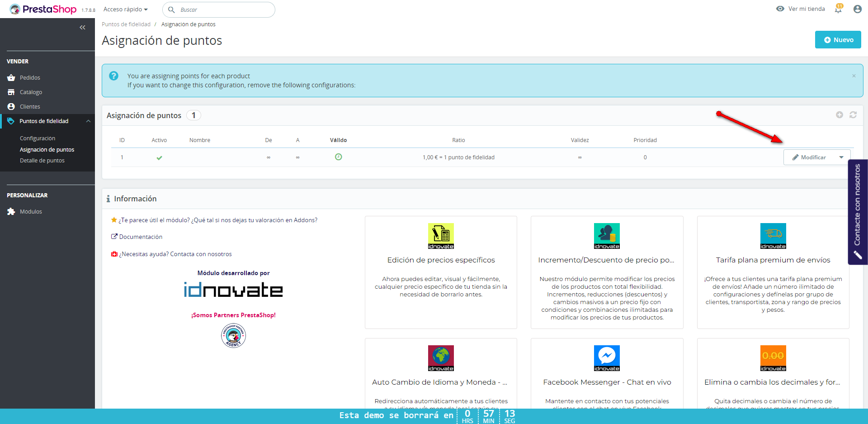Click the Ratio column header
The height and width of the screenshot is (424, 868).
(x=458, y=140)
